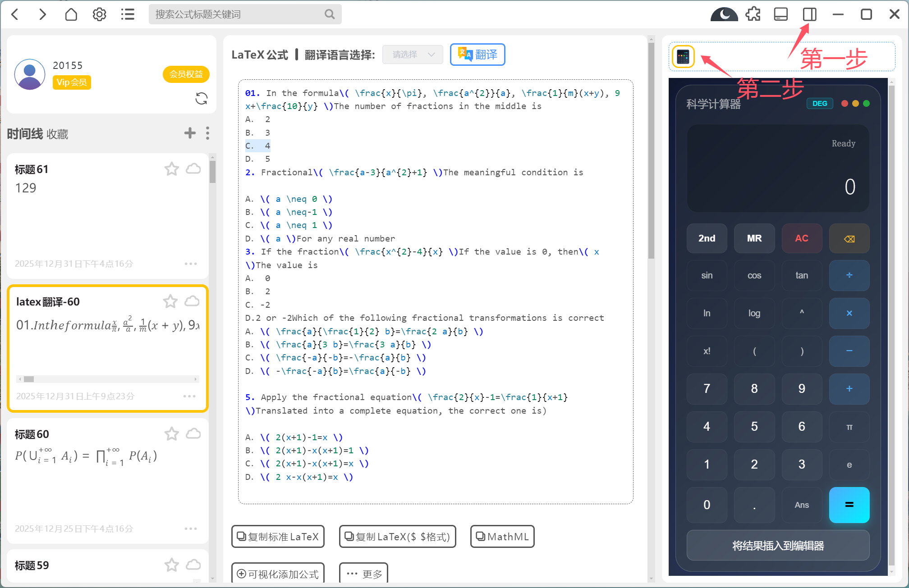This screenshot has width=909, height=588.
Task: Toggle DEG angle mode on calculator
Action: [819, 104]
